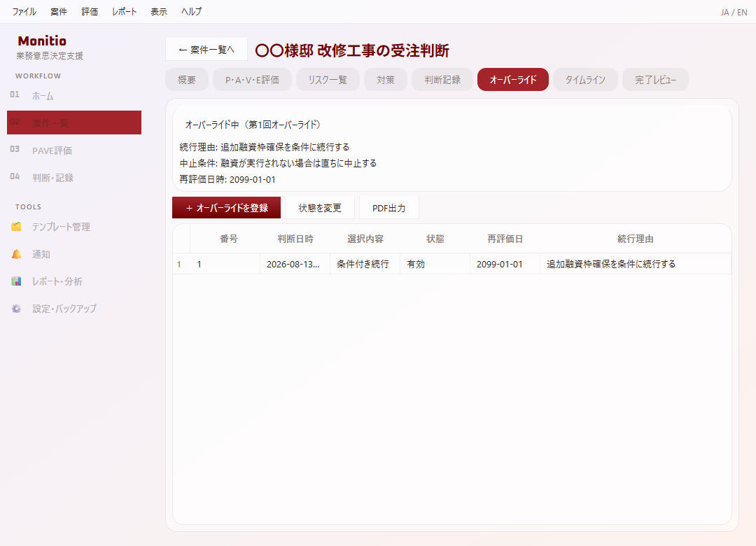This screenshot has height=546, width=756.
Task: Click the オーバーライド中（第1回オーバーライド） heading
Action: (253, 125)
